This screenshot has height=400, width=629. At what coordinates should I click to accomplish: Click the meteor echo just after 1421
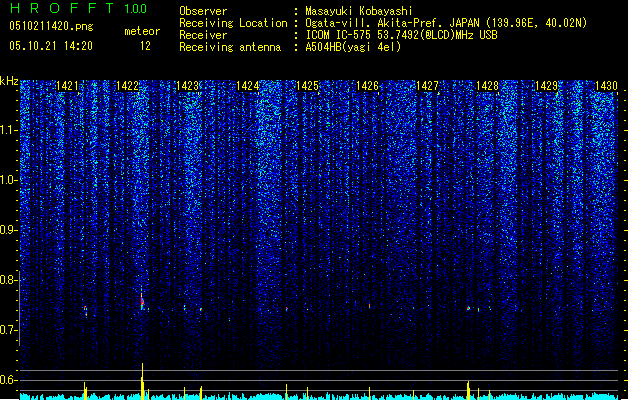85,312
